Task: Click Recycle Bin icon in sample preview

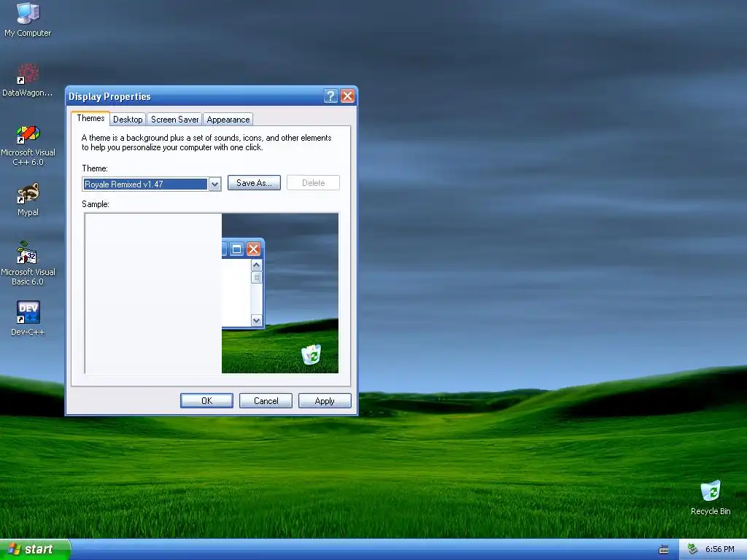Action: [x=311, y=354]
